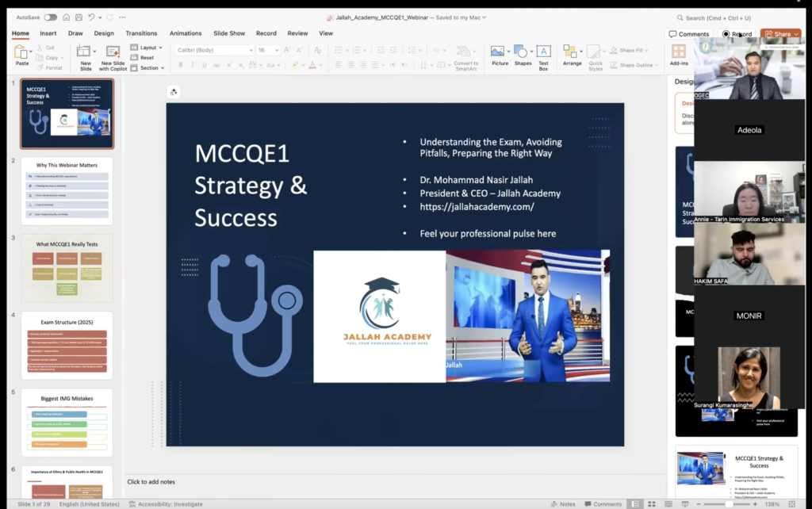Click the Comments button at top right
Screen dimensions: 812x509
688,34
